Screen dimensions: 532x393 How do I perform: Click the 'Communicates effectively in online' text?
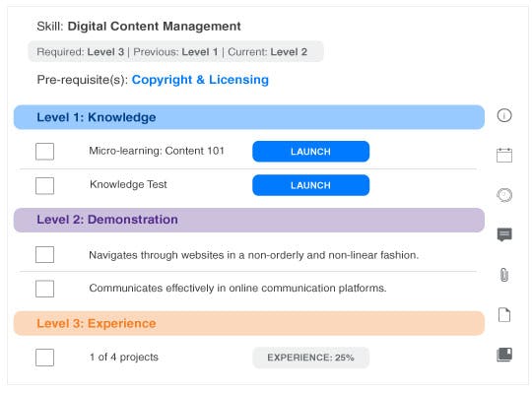point(237,289)
